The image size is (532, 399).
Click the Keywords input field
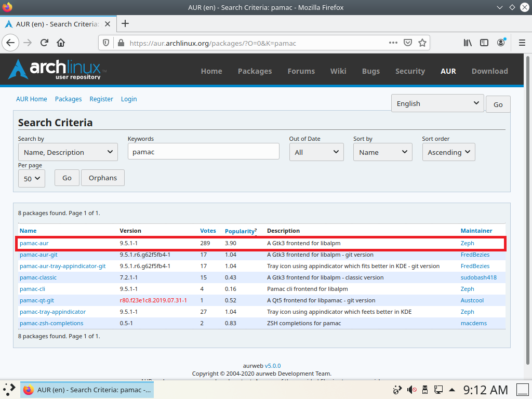coord(204,151)
